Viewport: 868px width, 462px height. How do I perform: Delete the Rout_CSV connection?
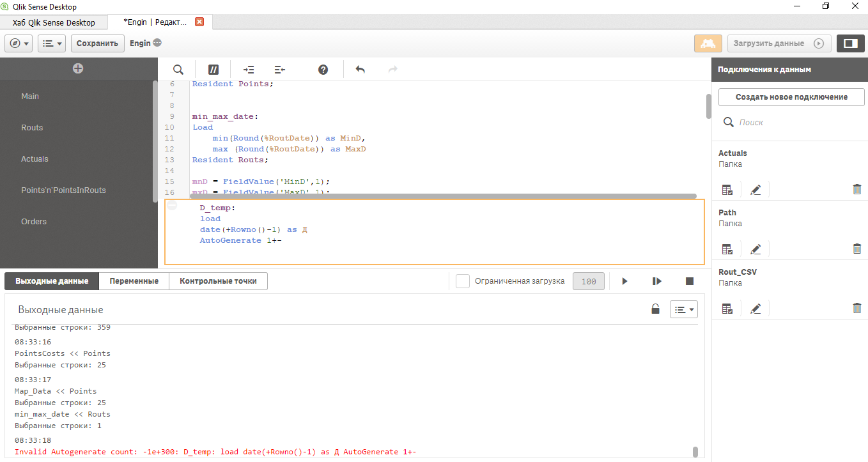click(x=857, y=309)
